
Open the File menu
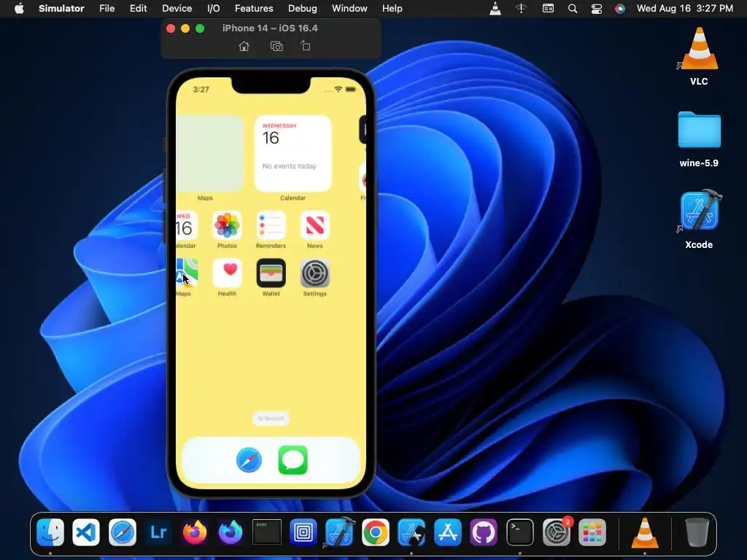(107, 9)
